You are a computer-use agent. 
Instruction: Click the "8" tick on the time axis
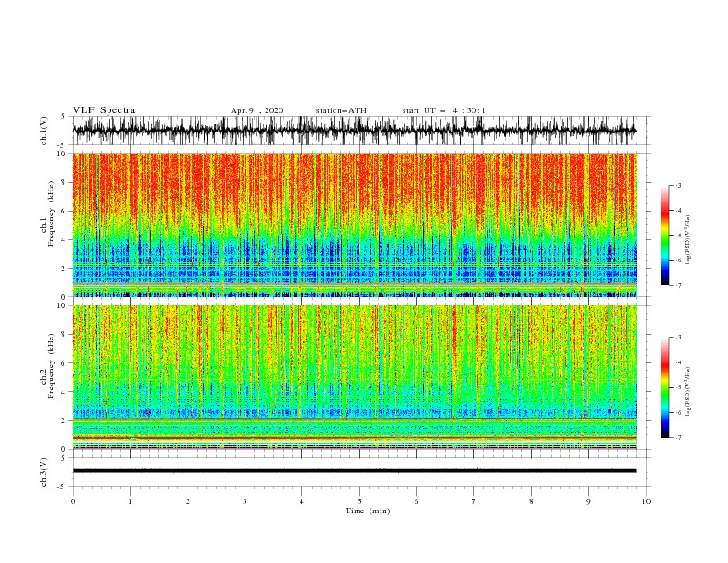point(531,501)
